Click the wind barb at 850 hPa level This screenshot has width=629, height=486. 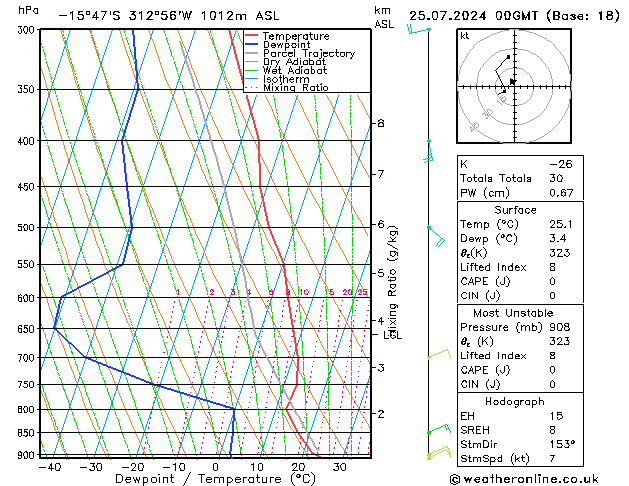coord(439,429)
